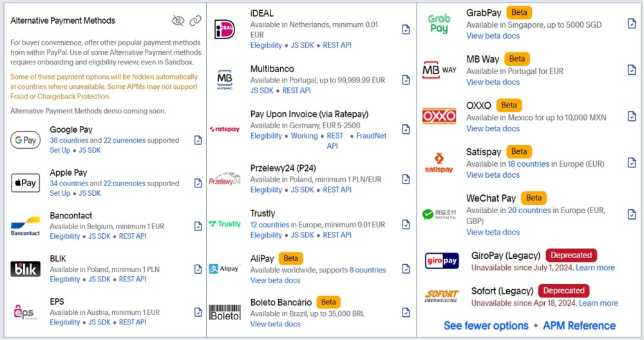
Task: Open Bancontact Eligibility link
Action: pos(65,236)
